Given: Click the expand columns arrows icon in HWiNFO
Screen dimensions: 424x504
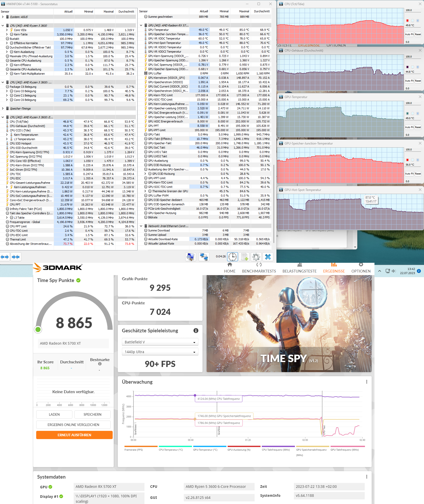Looking at the screenshot, I should (x=5, y=257).
